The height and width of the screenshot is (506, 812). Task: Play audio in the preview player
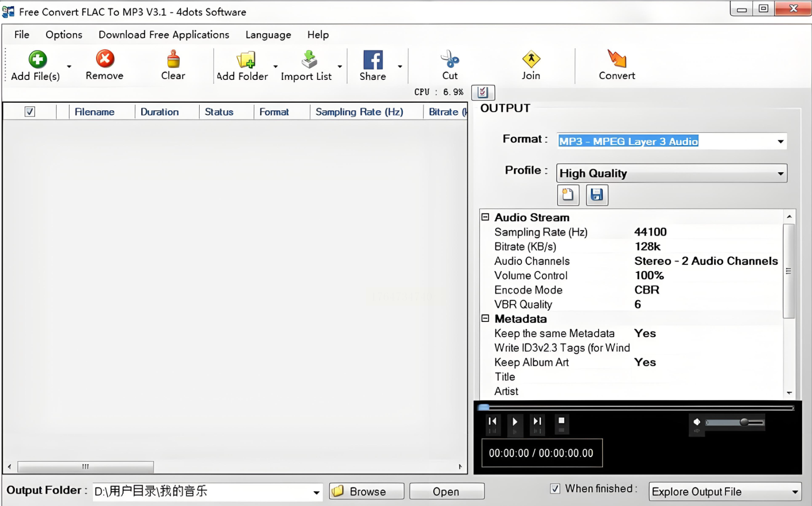pos(515,421)
